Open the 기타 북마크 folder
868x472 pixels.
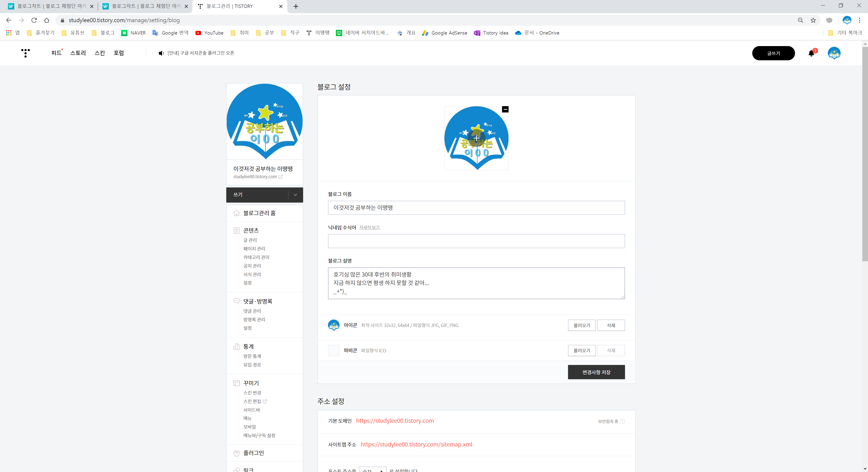coord(845,33)
